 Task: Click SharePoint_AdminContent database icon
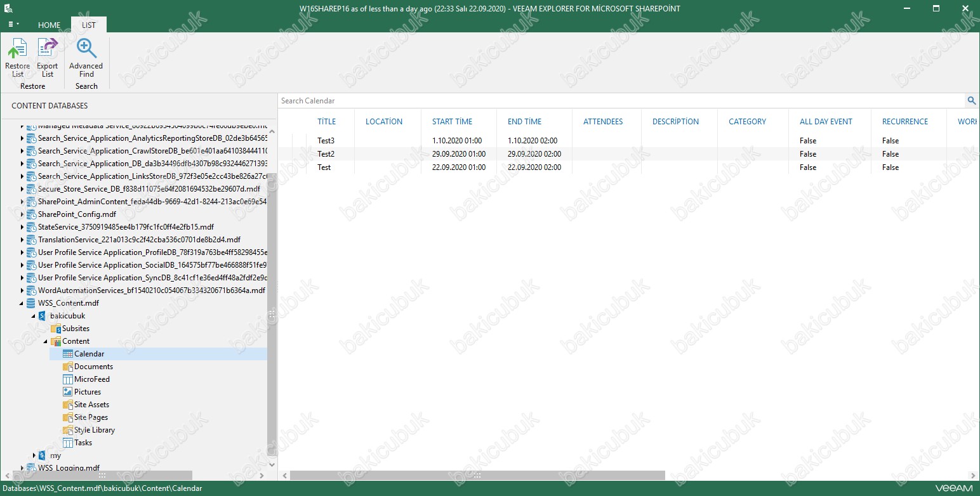[x=31, y=201]
